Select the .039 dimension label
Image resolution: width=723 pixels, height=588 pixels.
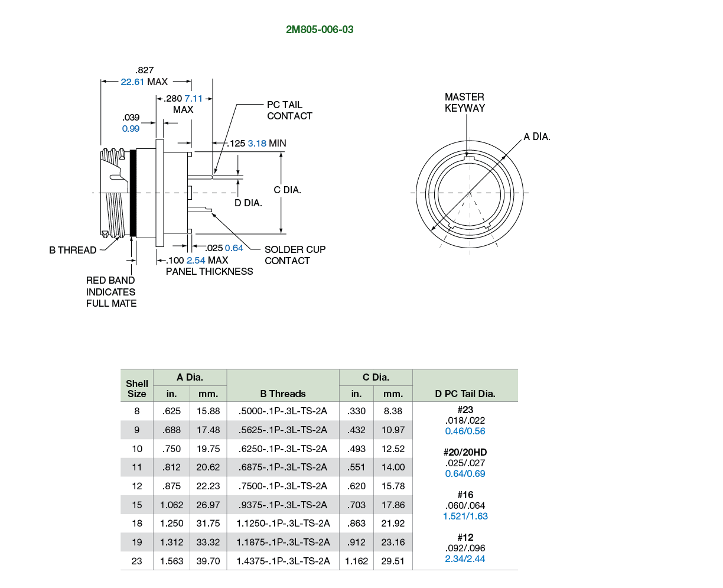click(131, 117)
